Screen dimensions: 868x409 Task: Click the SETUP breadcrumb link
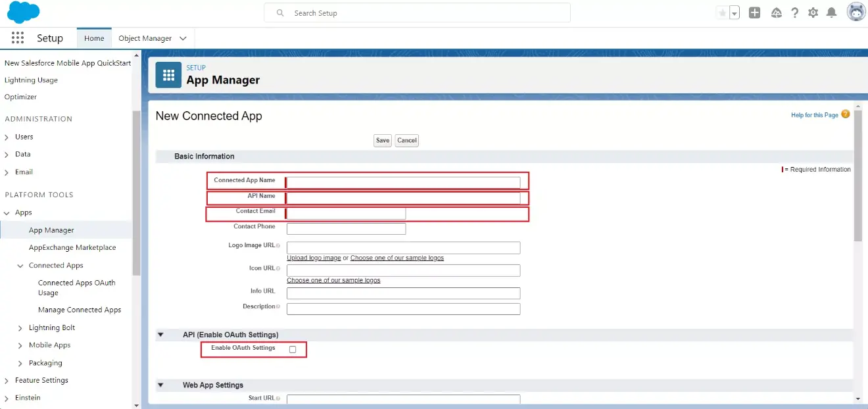coord(196,68)
